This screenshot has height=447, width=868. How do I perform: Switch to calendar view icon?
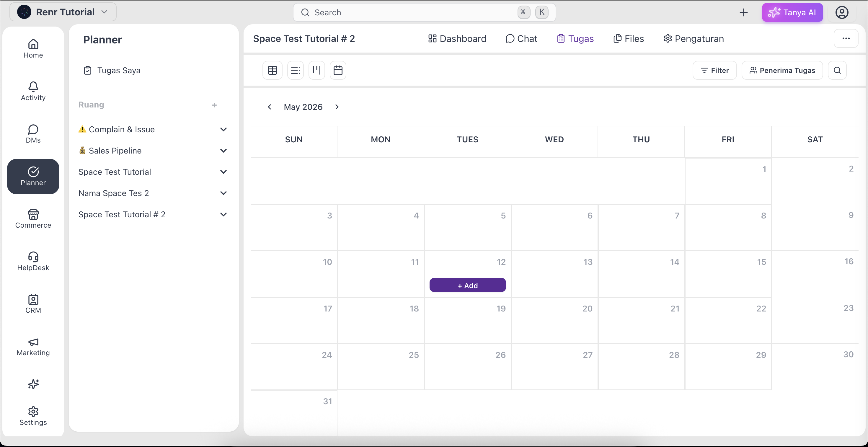(338, 70)
